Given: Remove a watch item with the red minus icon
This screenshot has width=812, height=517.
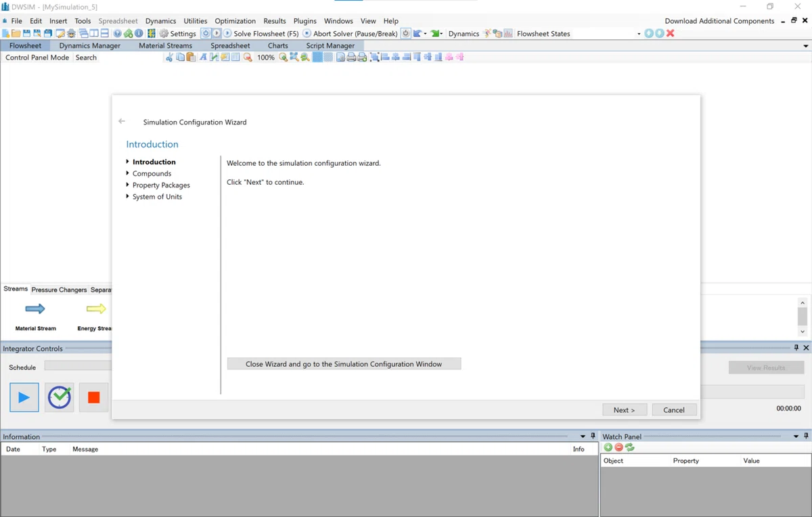Looking at the screenshot, I should (x=618, y=447).
